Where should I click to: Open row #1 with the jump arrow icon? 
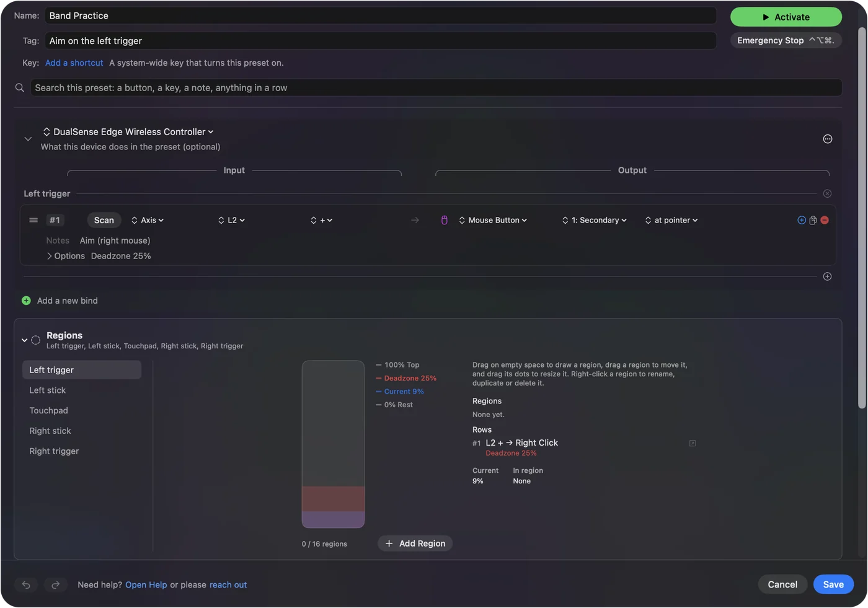(x=693, y=443)
